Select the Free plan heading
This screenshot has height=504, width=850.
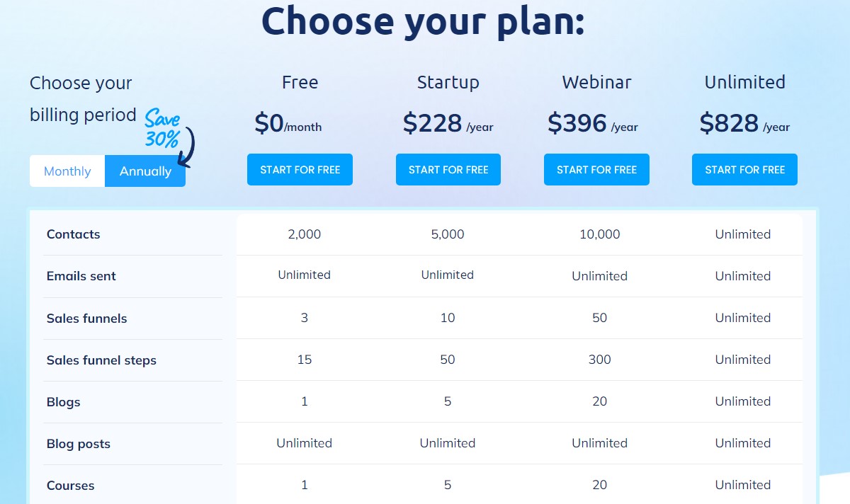coord(300,82)
